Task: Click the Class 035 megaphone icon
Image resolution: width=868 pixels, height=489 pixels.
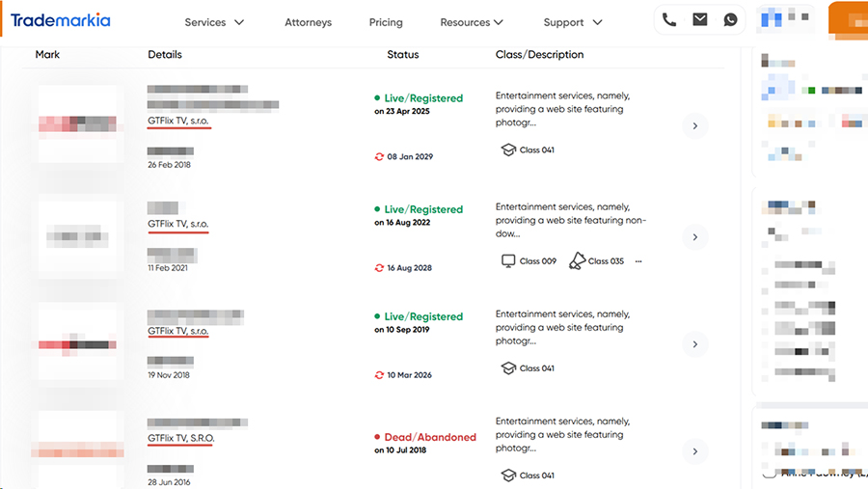Action: 577,260
